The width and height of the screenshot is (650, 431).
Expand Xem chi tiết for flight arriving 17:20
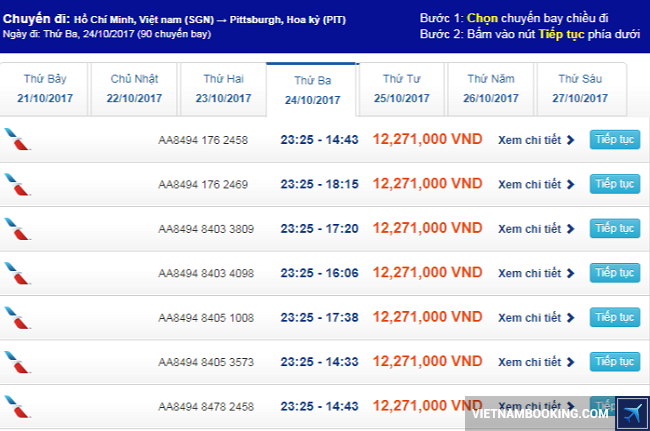click(x=536, y=228)
